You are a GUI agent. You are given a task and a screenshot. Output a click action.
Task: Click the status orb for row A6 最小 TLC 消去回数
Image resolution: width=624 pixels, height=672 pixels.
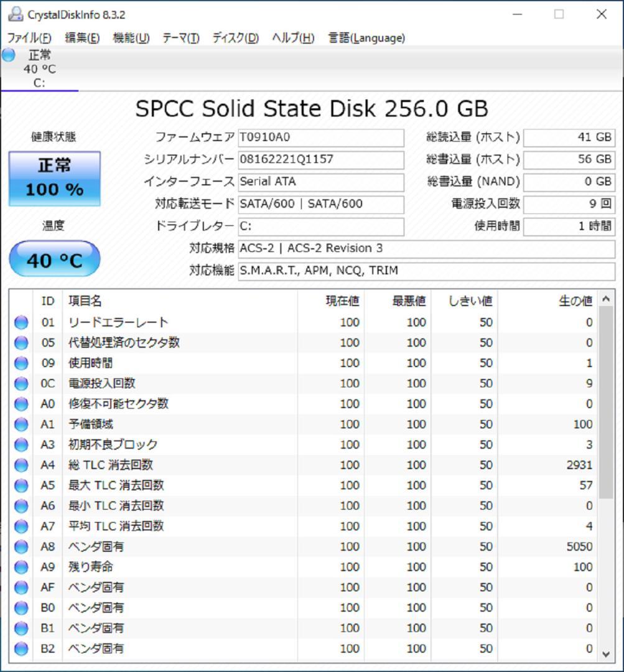[x=21, y=506]
